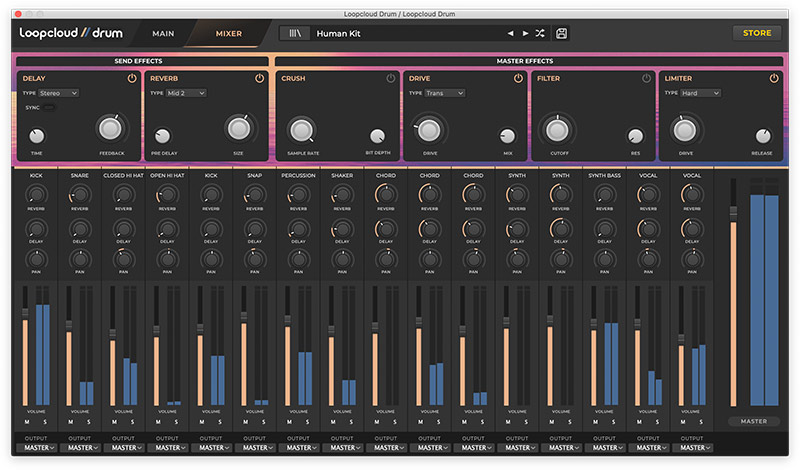Screen dimensions: 800x470
Task: Toggle the Limiter power button
Action: click(x=774, y=79)
